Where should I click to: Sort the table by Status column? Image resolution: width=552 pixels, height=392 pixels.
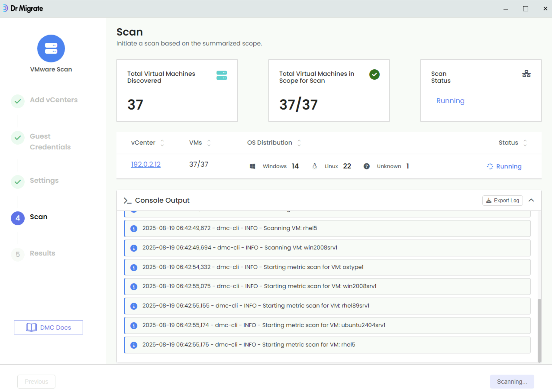point(525,143)
